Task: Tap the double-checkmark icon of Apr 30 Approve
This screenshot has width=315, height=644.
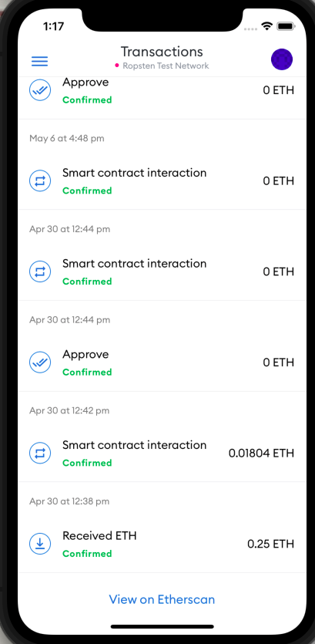Action: 40,362
